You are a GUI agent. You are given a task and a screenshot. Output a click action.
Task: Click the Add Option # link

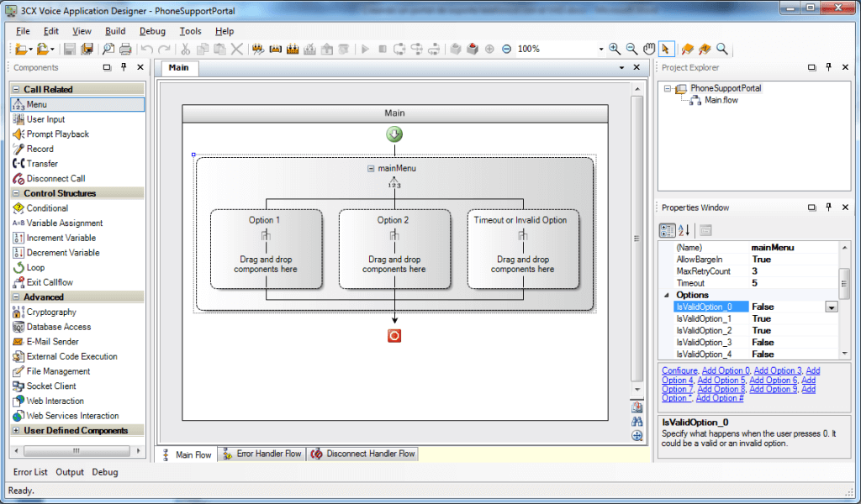[x=720, y=398]
